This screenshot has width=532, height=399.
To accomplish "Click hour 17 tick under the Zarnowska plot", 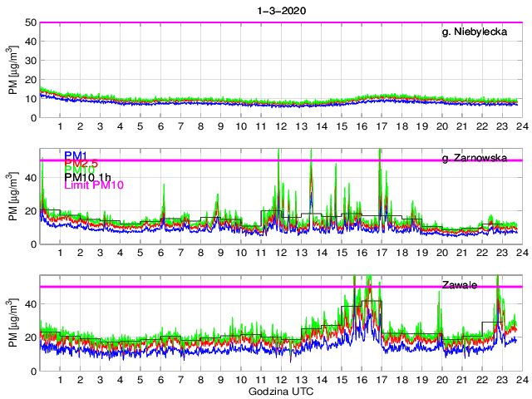I will tap(381, 254).
